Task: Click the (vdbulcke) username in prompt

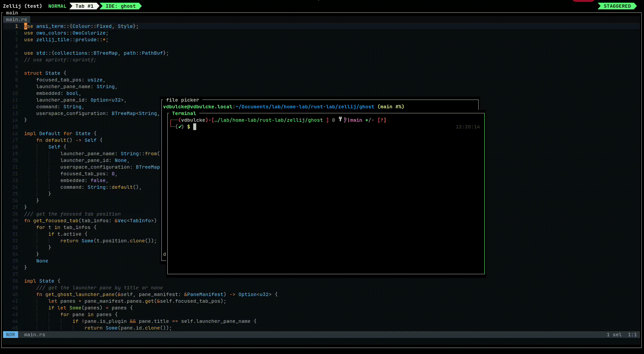Action: click(193, 120)
